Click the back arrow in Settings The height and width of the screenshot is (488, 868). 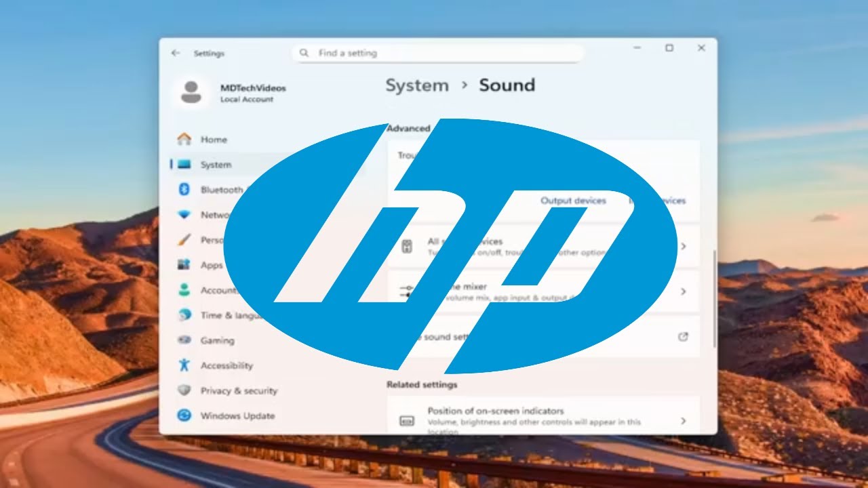pyautogui.click(x=176, y=53)
